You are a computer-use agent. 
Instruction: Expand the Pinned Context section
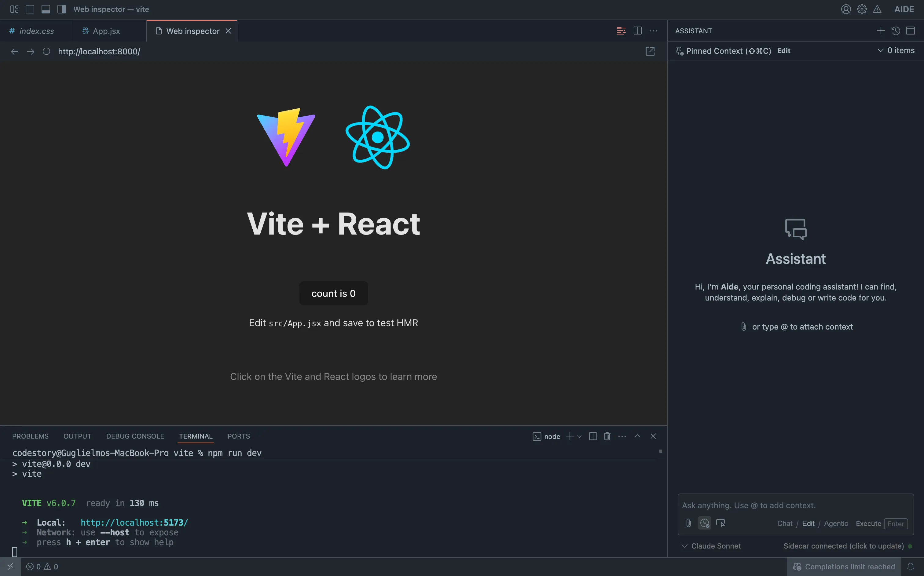[881, 50]
